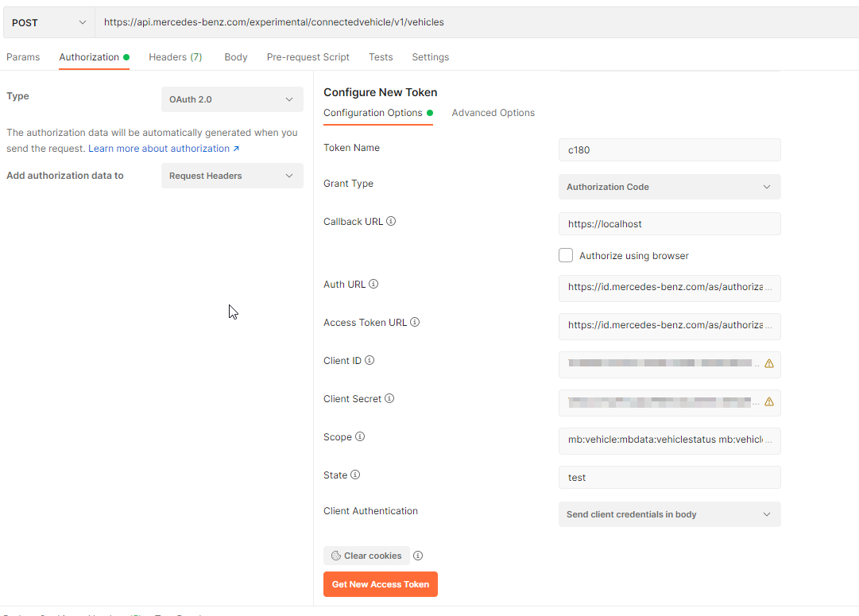Switch to the Tests tab
859x616 pixels.
[x=381, y=57]
